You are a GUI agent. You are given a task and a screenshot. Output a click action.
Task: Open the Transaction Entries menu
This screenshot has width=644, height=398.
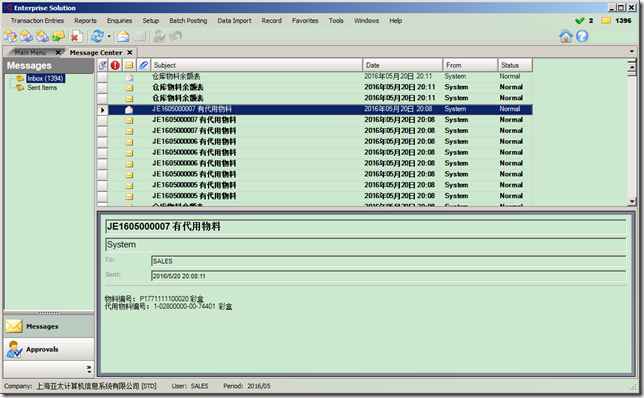37,21
